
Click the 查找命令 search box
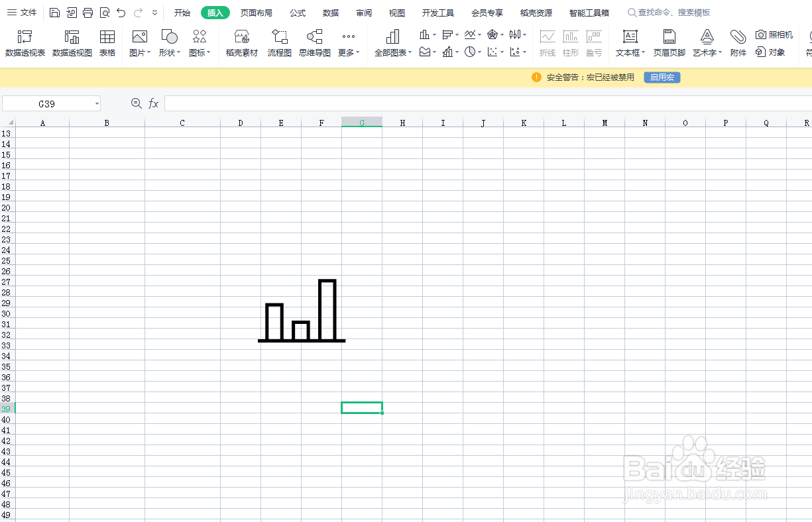coord(669,13)
